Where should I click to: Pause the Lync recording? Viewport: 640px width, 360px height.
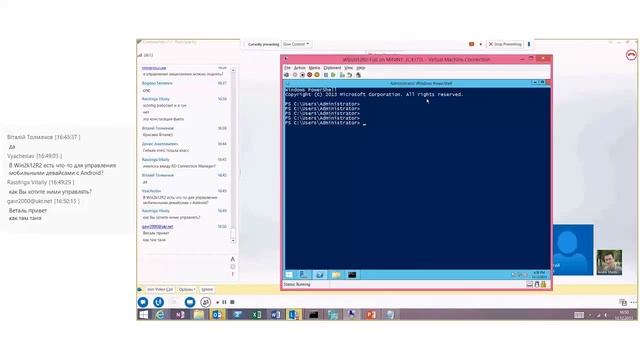(x=224, y=302)
